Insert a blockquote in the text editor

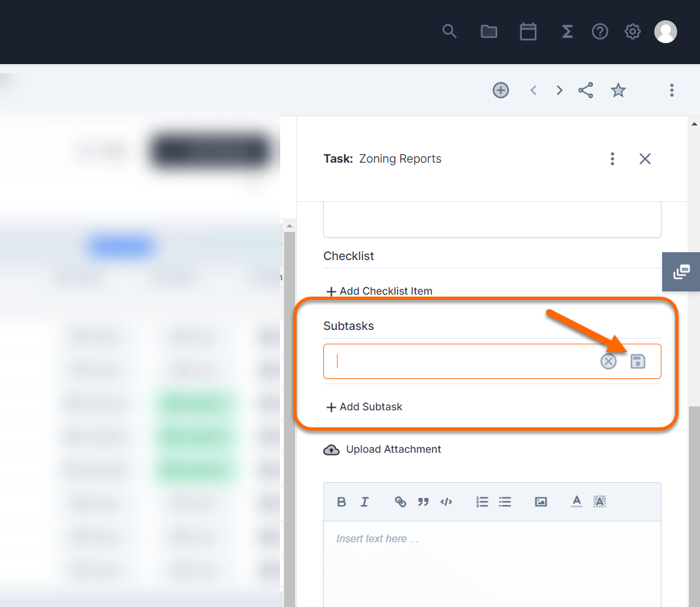423,502
